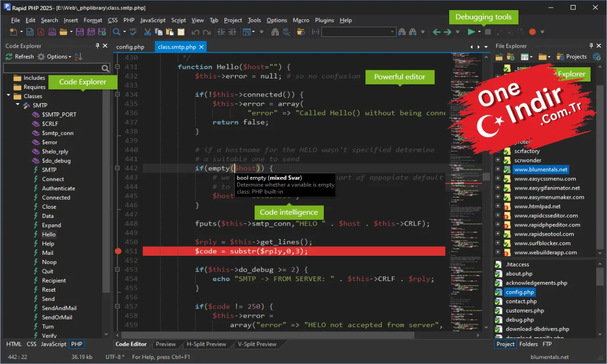Select the SendAndMail method
This screenshot has height=364, width=607.
(59, 308)
